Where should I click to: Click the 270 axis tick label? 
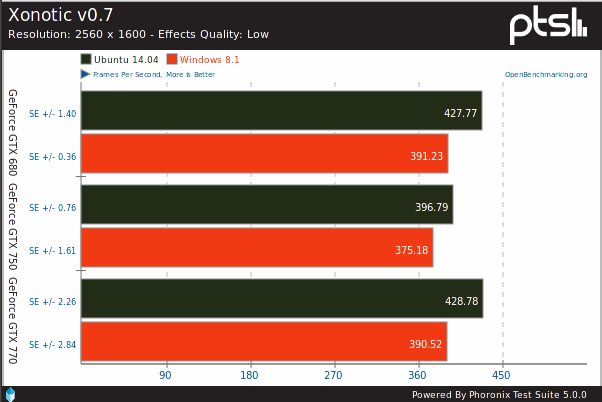tap(333, 375)
